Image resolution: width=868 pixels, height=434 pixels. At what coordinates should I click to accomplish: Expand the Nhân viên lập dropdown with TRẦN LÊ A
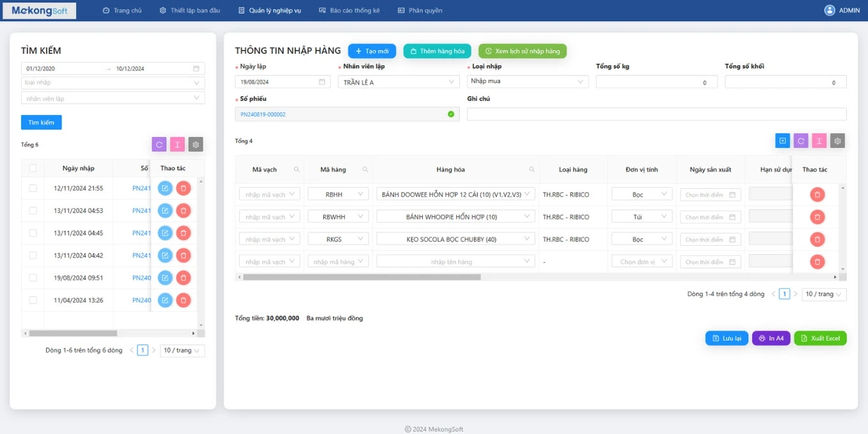click(398, 82)
